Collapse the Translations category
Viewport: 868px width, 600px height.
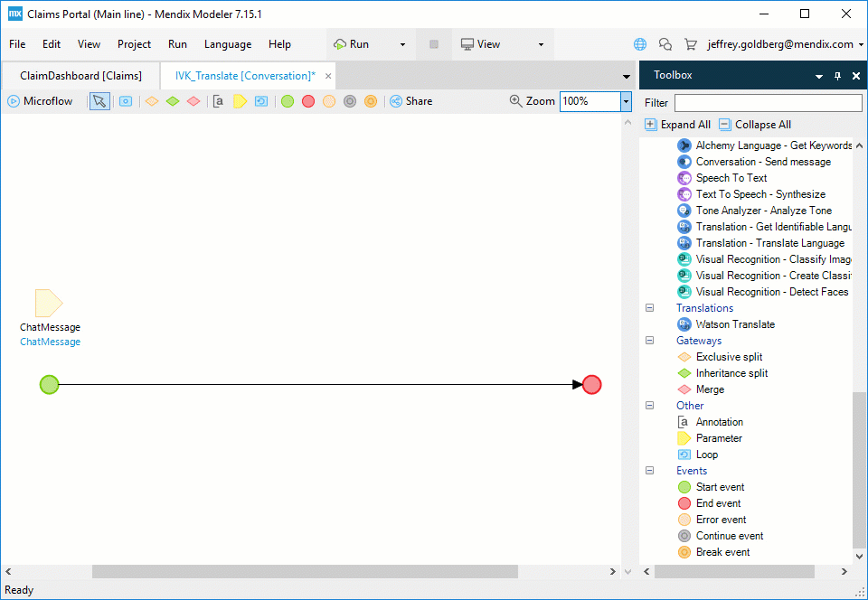[x=650, y=308]
